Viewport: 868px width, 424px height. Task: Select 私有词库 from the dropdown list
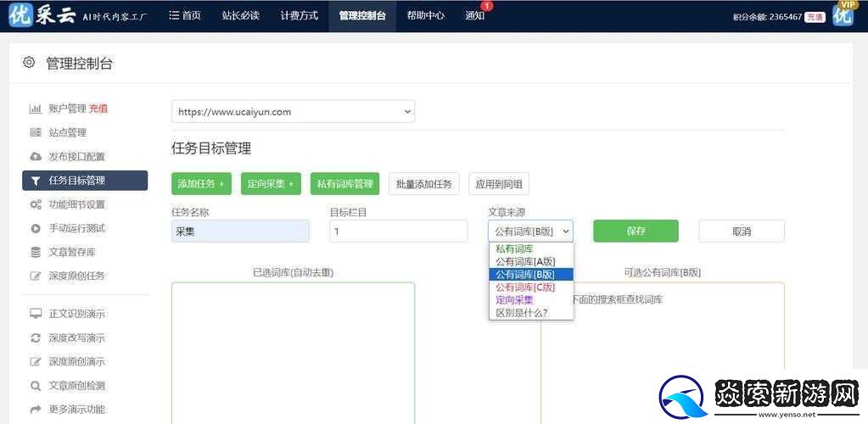pos(514,249)
